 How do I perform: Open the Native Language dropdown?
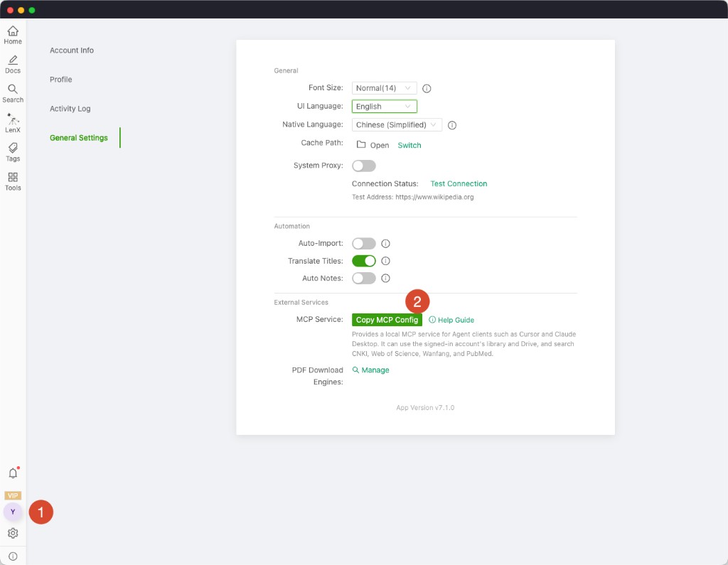coord(397,125)
